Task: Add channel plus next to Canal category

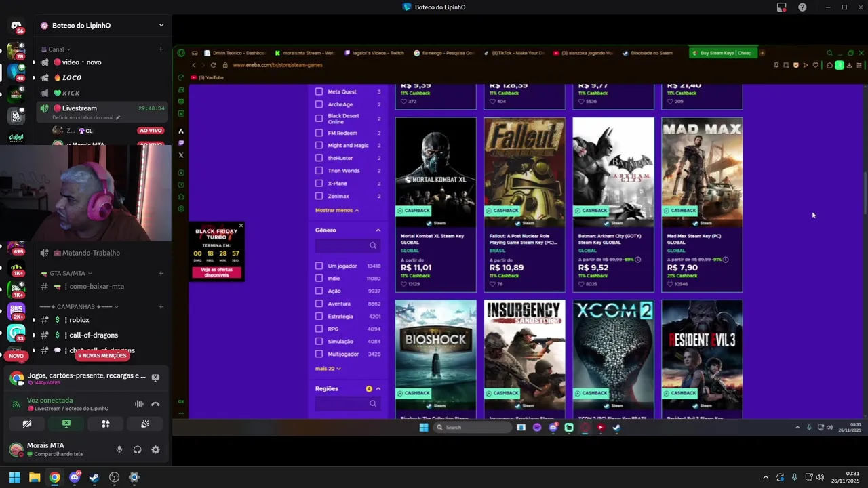Action: (x=161, y=49)
